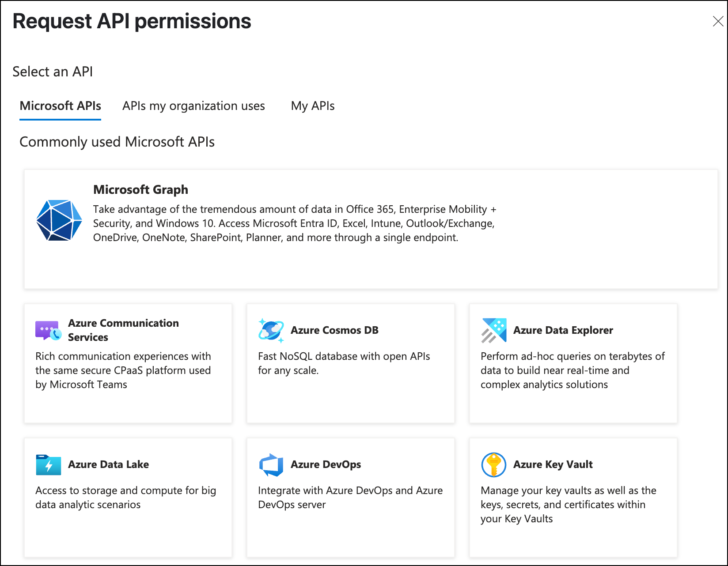Screen dimensions: 728x566
Task: Open the Azure Key Vault heading
Action: coord(553,464)
